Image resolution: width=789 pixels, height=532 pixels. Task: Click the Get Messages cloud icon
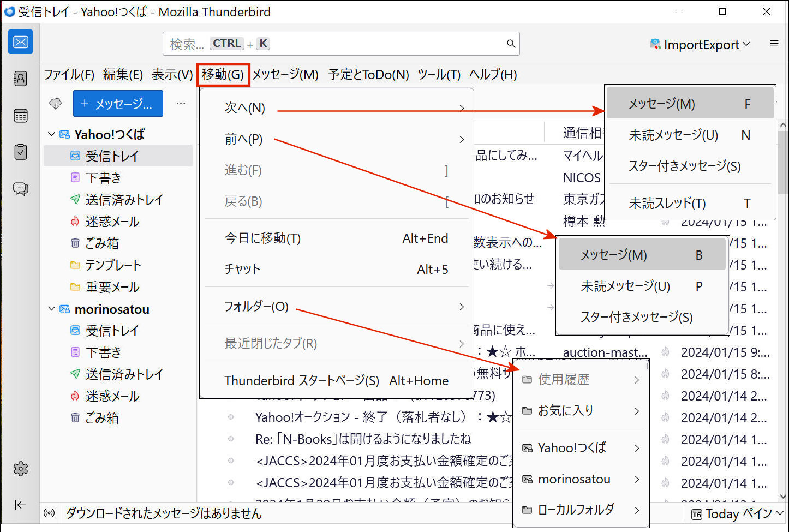[x=56, y=104]
